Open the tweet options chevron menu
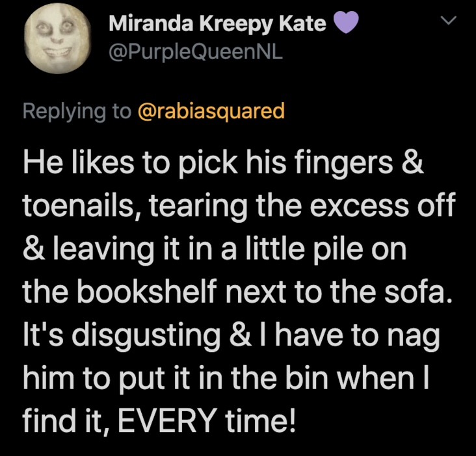476x456 pixels. pyautogui.click(x=448, y=21)
